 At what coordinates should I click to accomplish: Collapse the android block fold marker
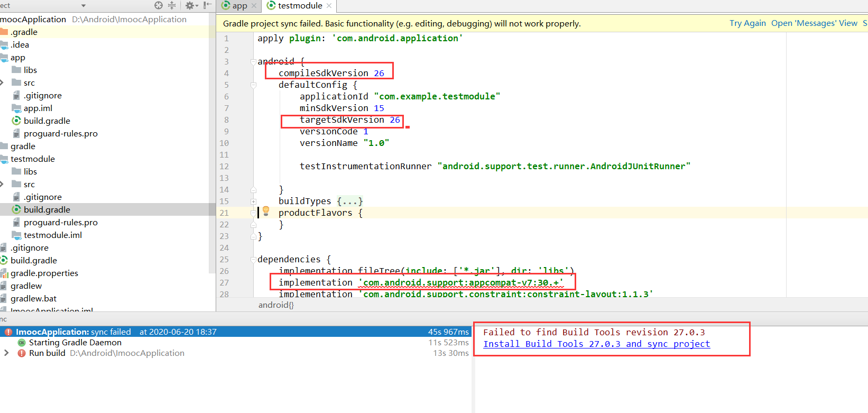[x=253, y=61]
